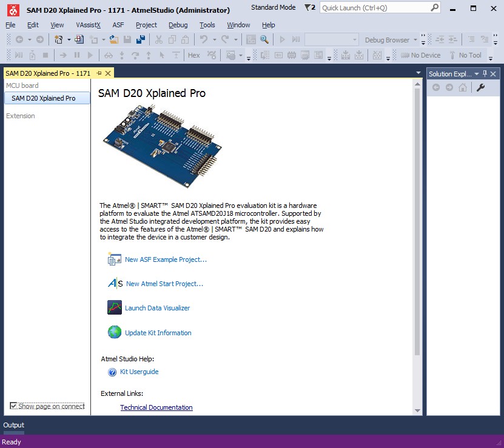Open the Technical Documentation link
Screen dimensions: 504x448
point(156,407)
